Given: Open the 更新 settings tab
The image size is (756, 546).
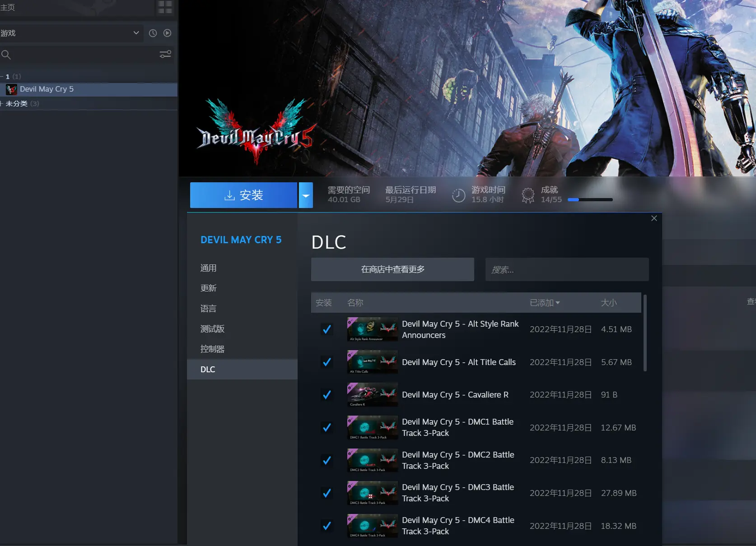Looking at the screenshot, I should (x=242, y=288).
